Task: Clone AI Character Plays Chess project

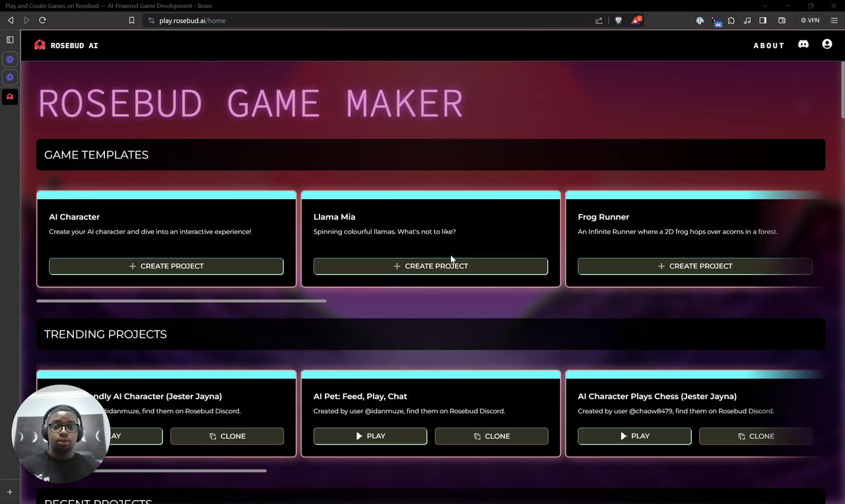Action: 756,436
